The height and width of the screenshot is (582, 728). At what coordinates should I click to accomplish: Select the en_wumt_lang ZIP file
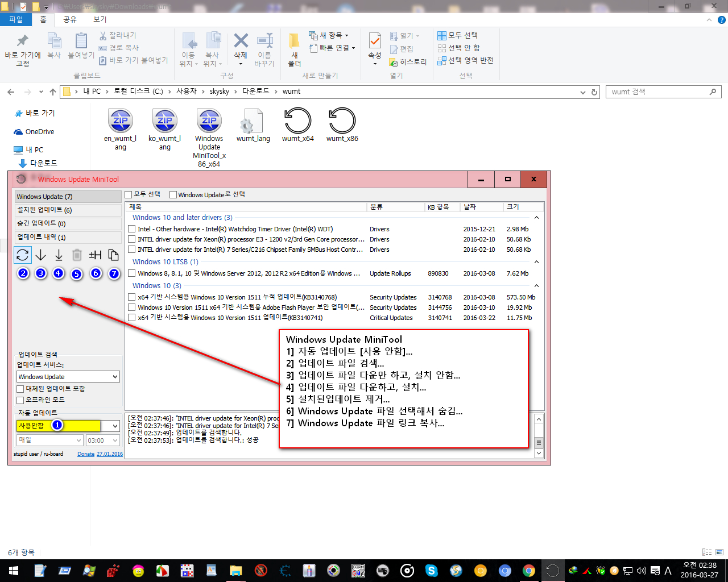click(120, 130)
